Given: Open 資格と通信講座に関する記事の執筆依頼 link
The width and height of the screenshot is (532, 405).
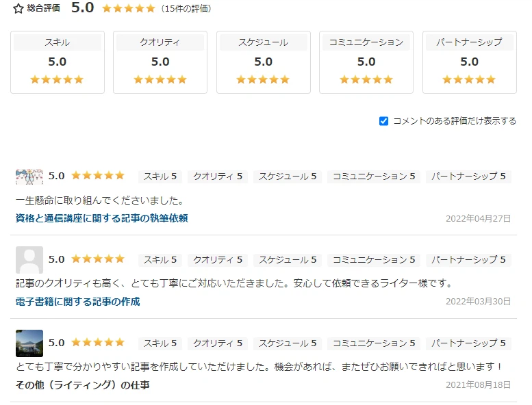Looking at the screenshot, I should pyautogui.click(x=101, y=218).
